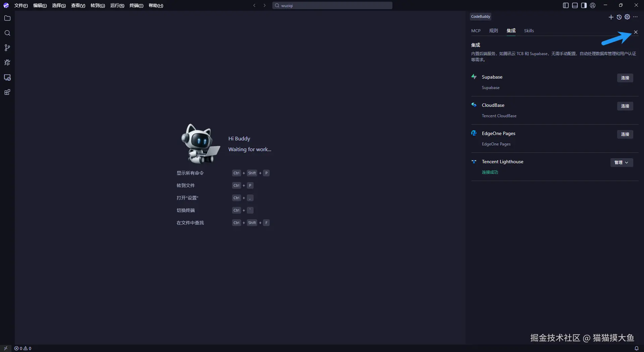Click the Tencent Lighthouse logo icon

474,162
